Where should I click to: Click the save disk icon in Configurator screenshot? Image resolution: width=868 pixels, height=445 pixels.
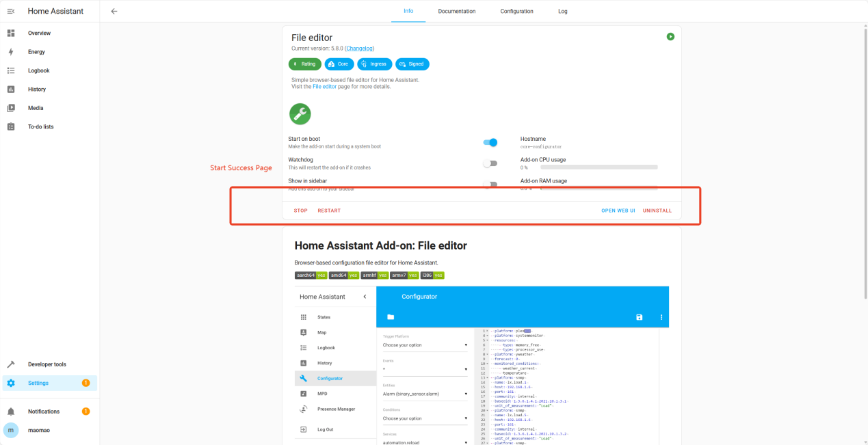pos(640,317)
